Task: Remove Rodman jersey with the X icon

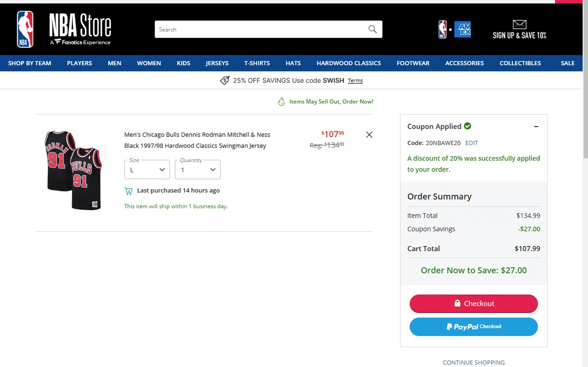Action: point(369,135)
